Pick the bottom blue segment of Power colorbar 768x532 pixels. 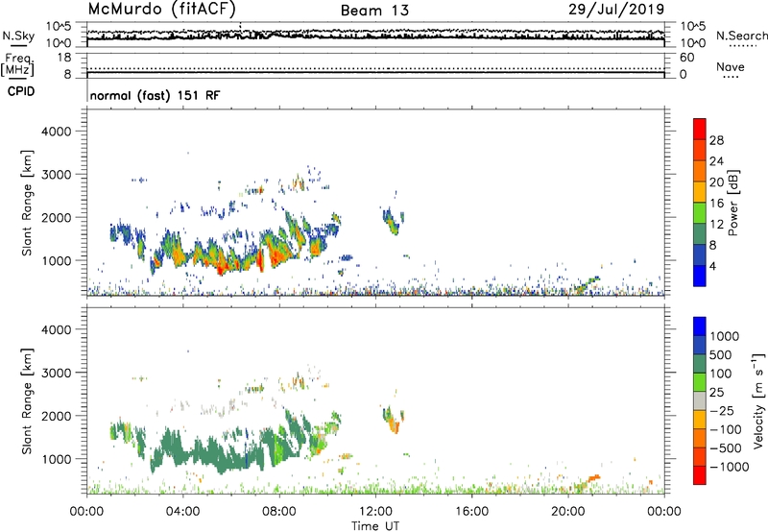click(700, 276)
